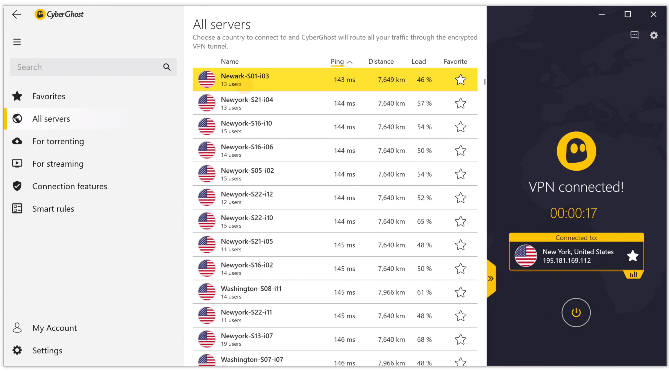The width and height of the screenshot is (669, 371).
Task: Click the flag icon of Washington-S08-i11
Action: click(207, 292)
